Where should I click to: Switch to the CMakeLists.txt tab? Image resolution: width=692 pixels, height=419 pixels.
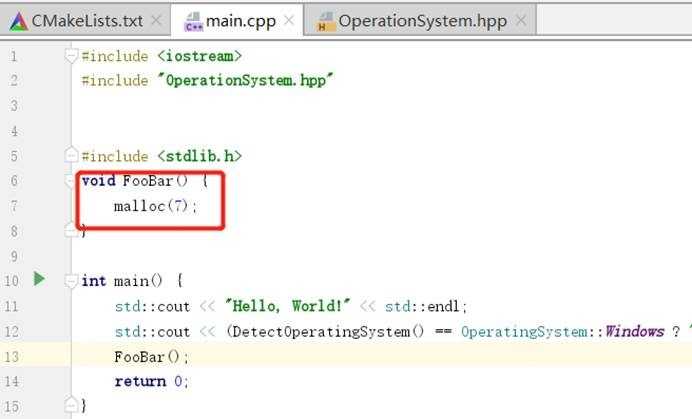click(85, 21)
